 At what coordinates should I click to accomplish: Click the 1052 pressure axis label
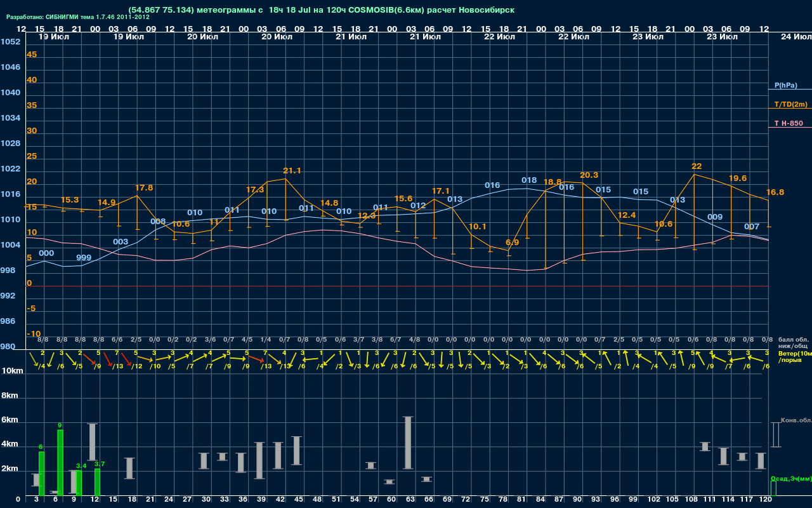click(x=10, y=42)
